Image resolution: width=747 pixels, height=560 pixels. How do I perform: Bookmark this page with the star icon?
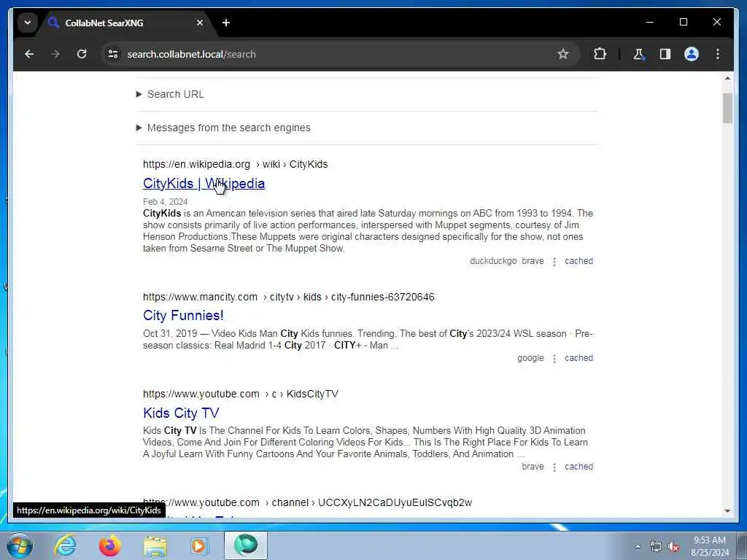coord(562,54)
